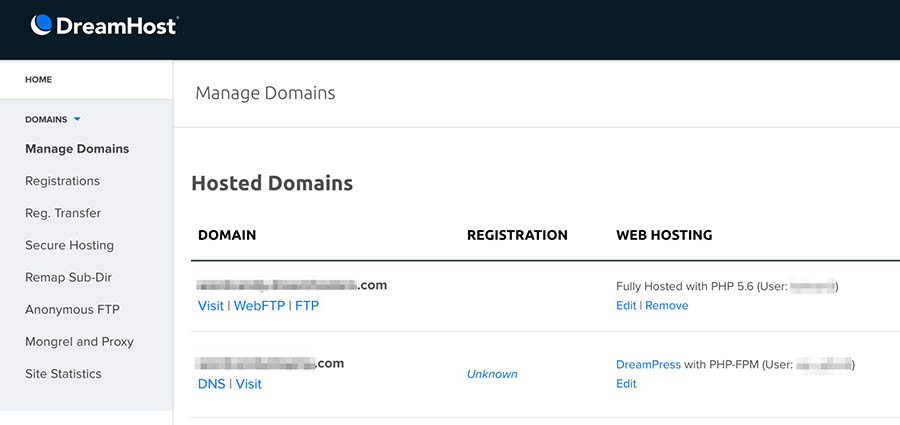Image resolution: width=900 pixels, height=425 pixels.
Task: Click the Unknown registration status link
Action: [492, 373]
